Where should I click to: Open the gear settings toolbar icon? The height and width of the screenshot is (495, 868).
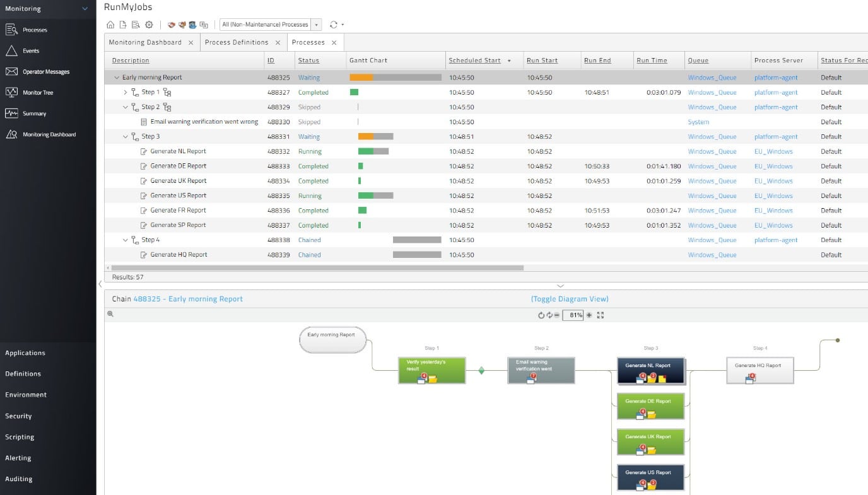click(149, 25)
